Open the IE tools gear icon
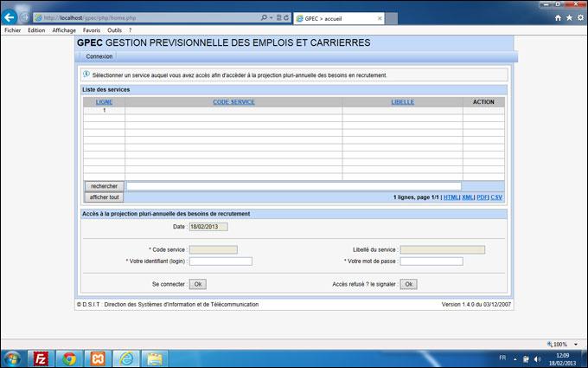 pyautogui.click(x=578, y=16)
